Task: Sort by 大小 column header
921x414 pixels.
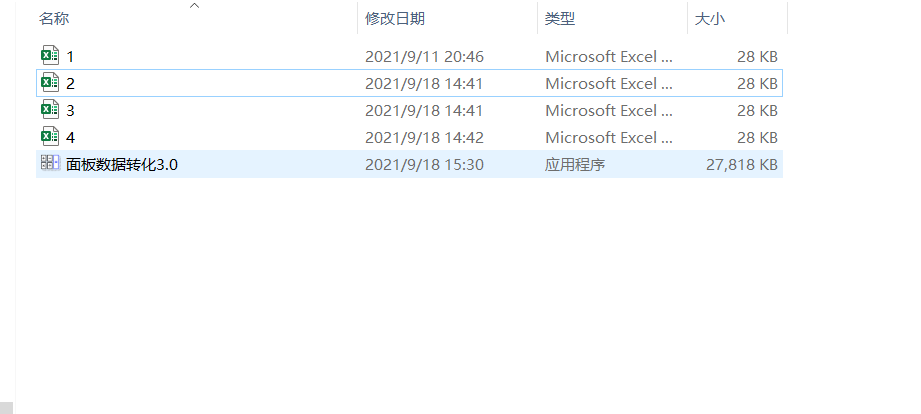Action: (x=711, y=19)
